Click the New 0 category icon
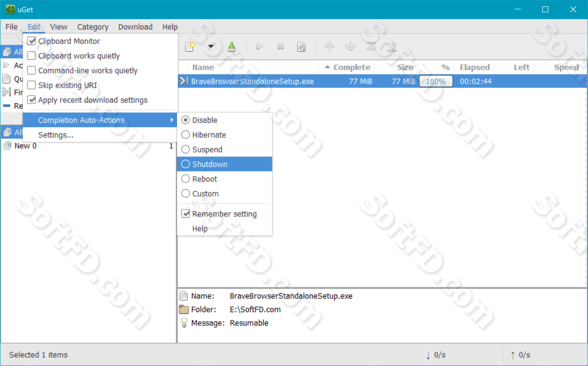The image size is (588, 366). coord(7,146)
